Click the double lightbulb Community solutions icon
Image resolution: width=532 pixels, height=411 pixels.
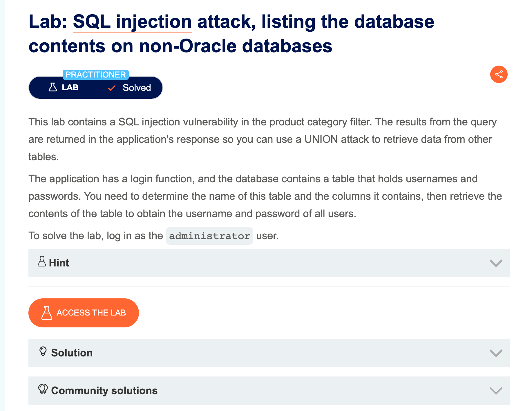tap(43, 389)
